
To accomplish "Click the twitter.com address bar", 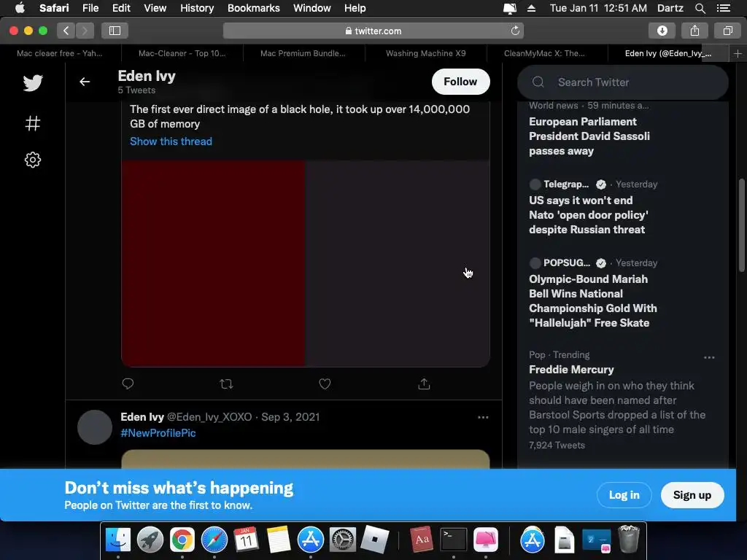I will tap(373, 31).
